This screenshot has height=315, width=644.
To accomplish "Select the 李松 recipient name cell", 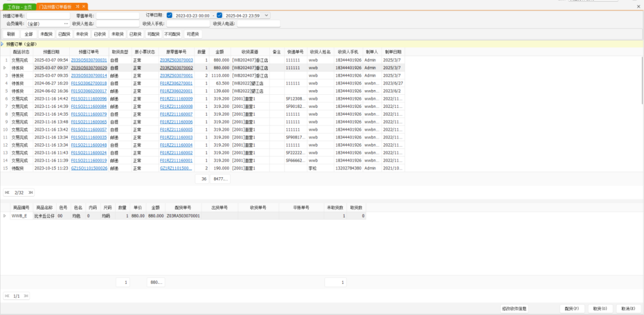I will [x=321, y=168].
